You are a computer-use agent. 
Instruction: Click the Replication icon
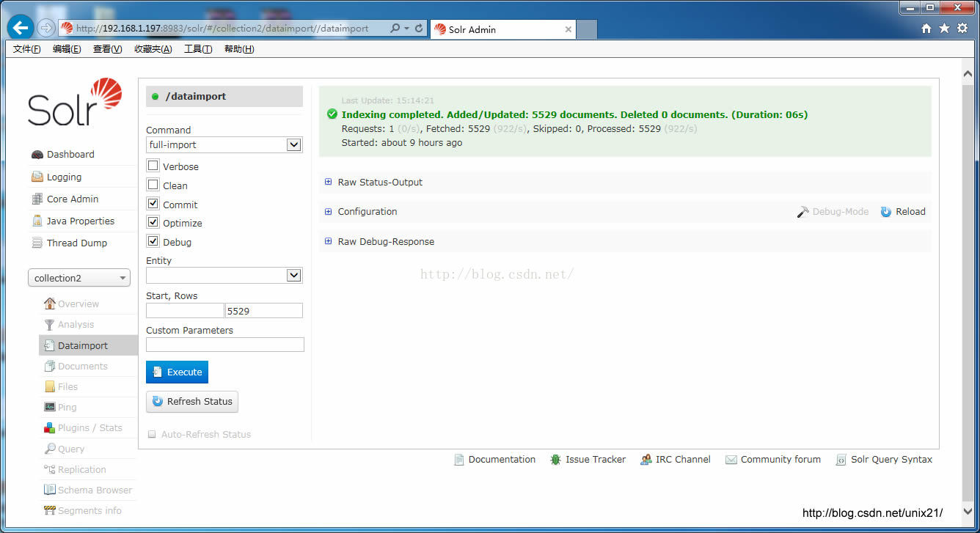coord(49,469)
